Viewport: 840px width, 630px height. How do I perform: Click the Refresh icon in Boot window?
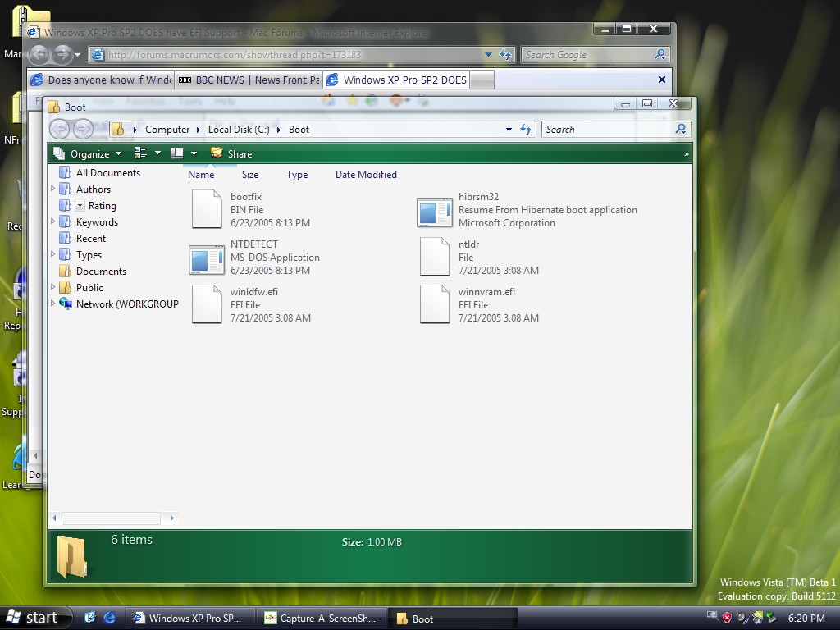pyautogui.click(x=526, y=130)
